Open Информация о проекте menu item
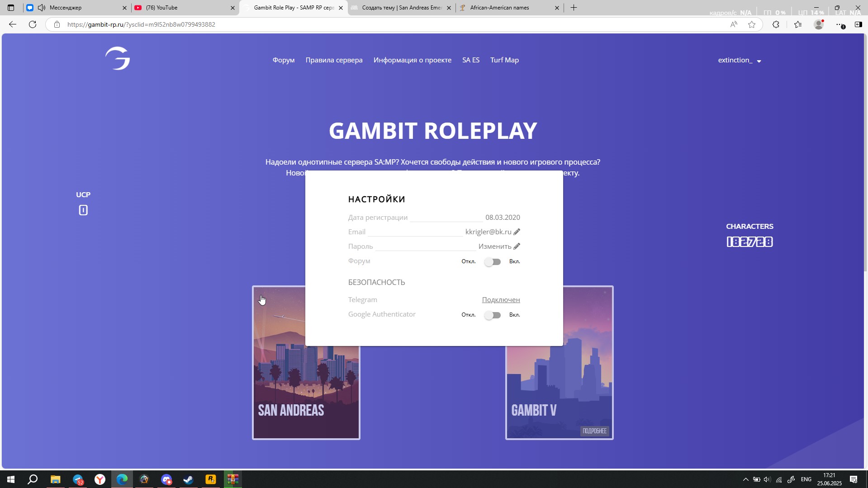 pyautogui.click(x=413, y=60)
